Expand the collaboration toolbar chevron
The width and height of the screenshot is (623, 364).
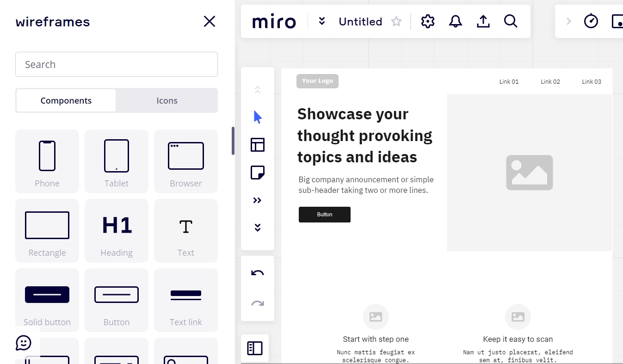569,21
